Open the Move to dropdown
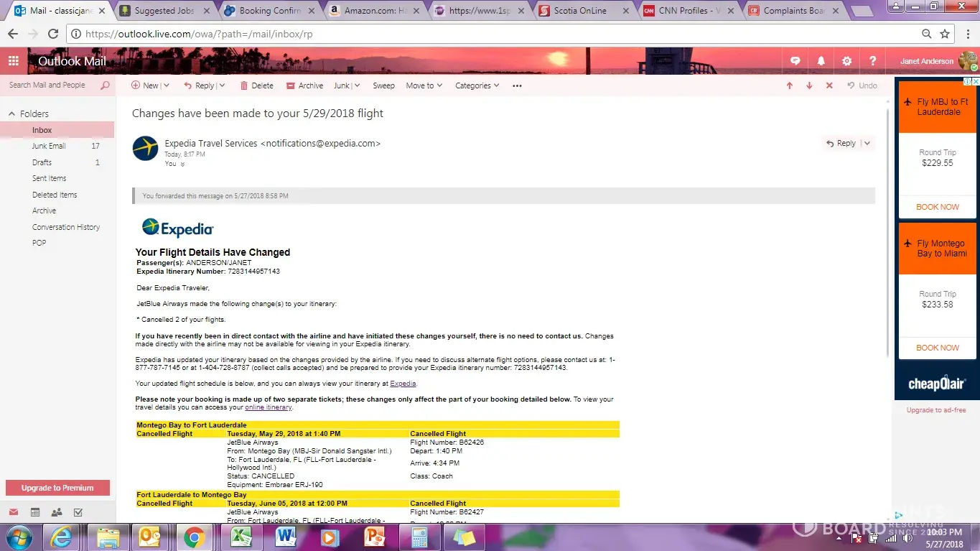980x551 pixels. [424, 85]
